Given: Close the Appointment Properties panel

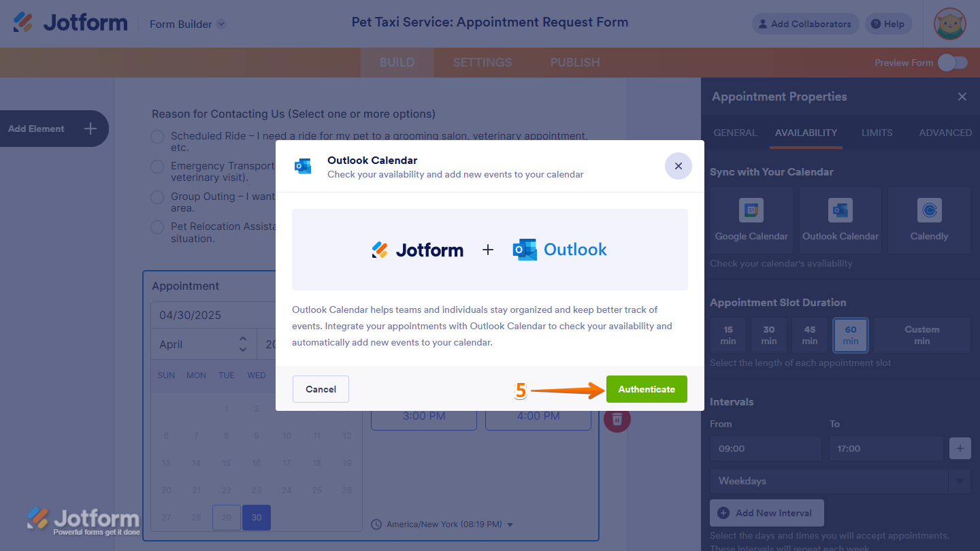Looking at the screenshot, I should [x=962, y=97].
